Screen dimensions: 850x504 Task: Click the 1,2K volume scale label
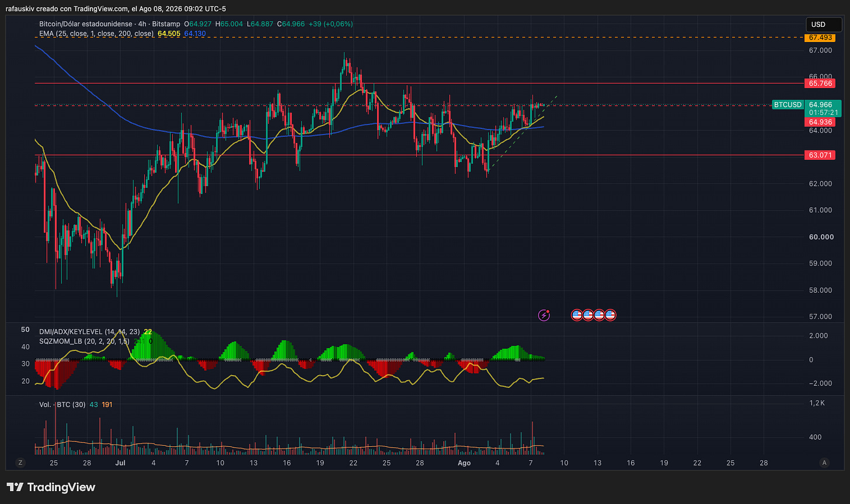[817, 403]
